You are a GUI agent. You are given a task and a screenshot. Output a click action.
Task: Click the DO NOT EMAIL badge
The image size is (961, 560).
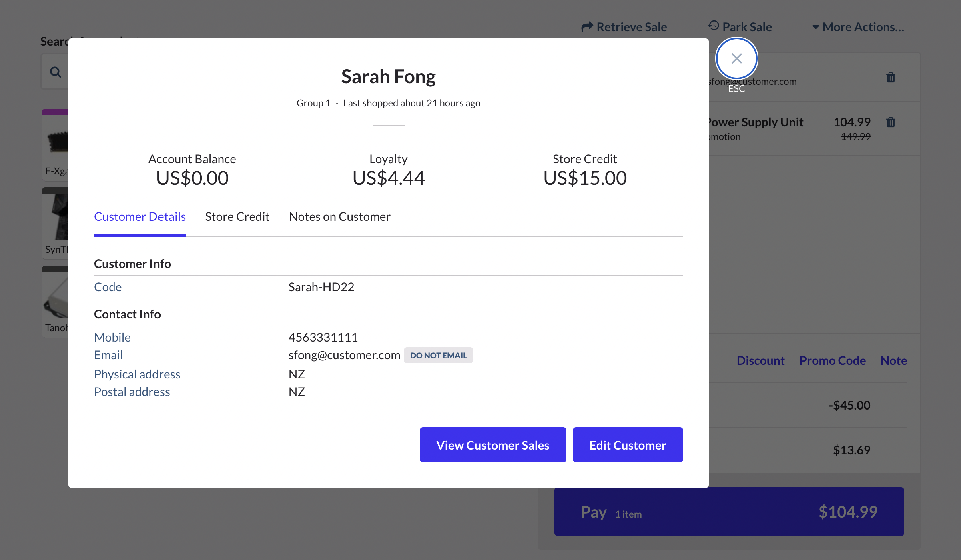pyautogui.click(x=438, y=356)
